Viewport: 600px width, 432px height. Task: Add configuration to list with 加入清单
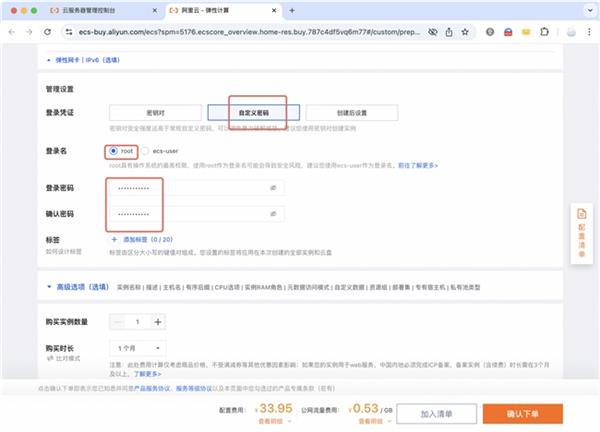(443, 412)
